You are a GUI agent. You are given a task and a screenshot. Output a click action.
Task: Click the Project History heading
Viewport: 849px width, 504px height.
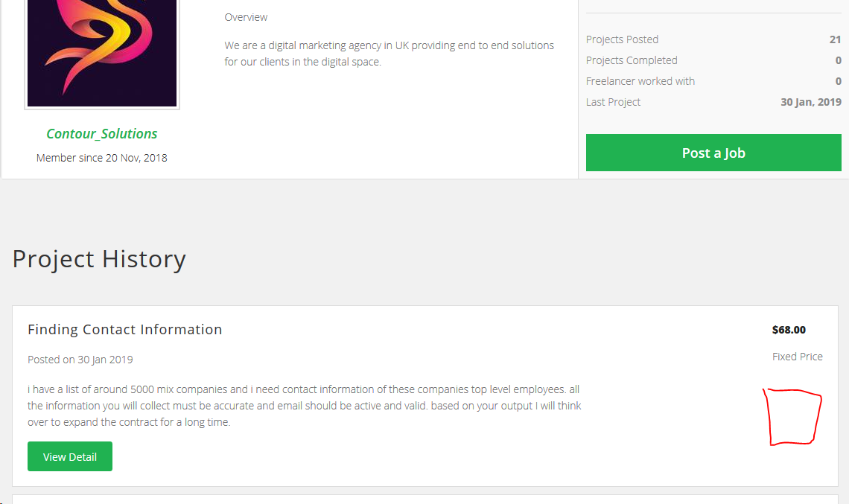(x=99, y=259)
